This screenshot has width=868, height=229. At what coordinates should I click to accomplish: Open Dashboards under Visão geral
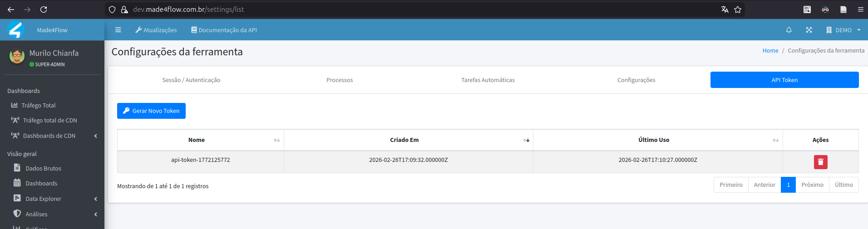[x=41, y=183]
